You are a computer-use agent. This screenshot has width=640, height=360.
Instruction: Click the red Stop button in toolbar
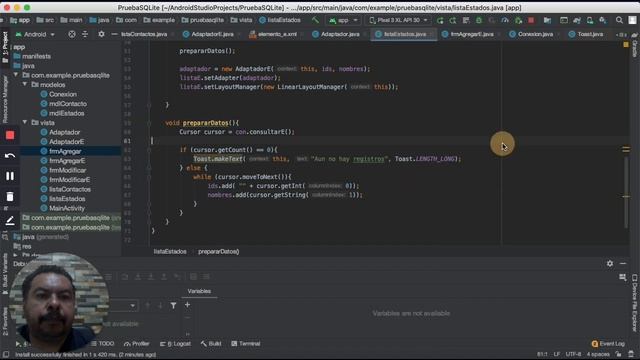[x=531, y=20]
